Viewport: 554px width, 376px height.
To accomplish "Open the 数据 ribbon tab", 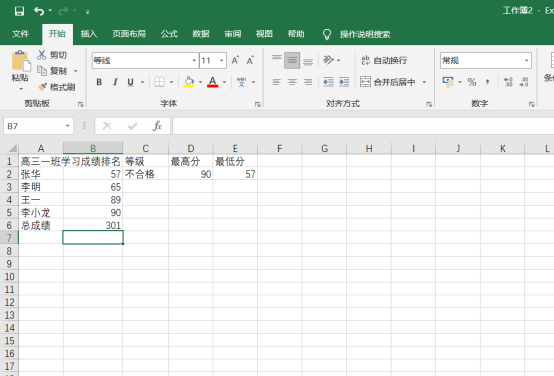I will pos(201,34).
